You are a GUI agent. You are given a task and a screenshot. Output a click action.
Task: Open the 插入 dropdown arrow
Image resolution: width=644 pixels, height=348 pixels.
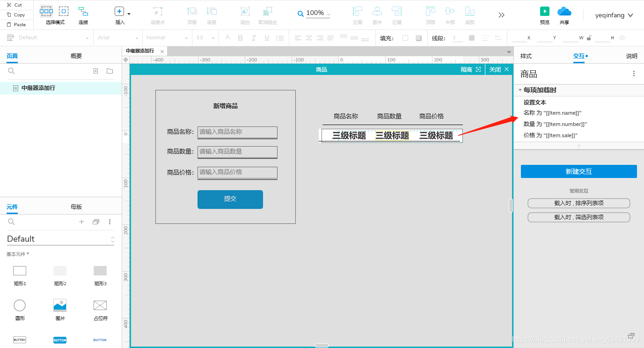coord(129,14)
